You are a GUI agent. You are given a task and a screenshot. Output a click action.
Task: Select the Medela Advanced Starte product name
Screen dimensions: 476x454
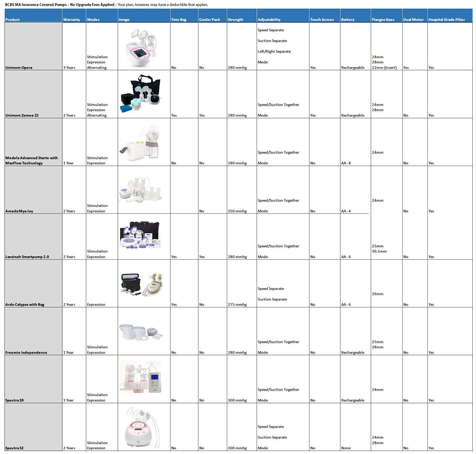pos(31,160)
